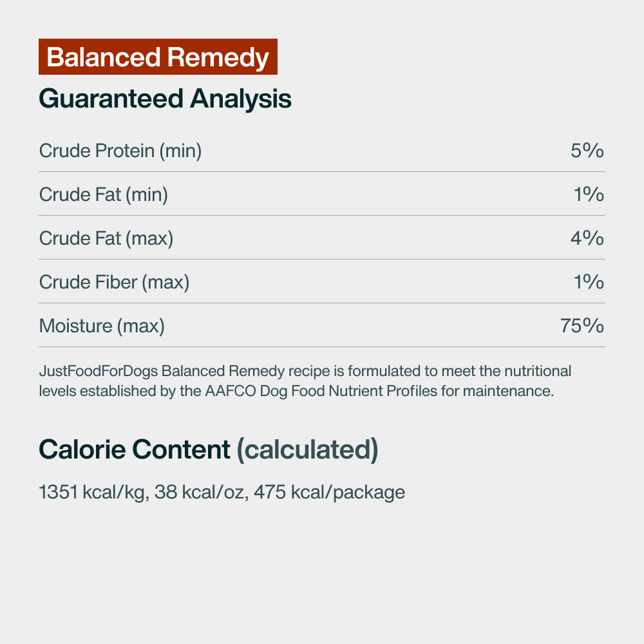Click the 5% crude protein value
Viewport: 644px width, 644px height.
click(x=587, y=150)
